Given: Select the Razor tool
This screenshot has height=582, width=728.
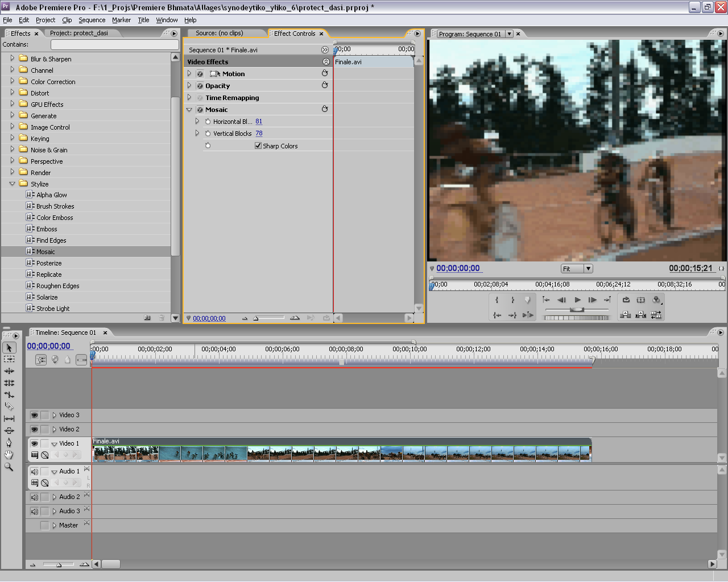Looking at the screenshot, I should coord(9,407).
